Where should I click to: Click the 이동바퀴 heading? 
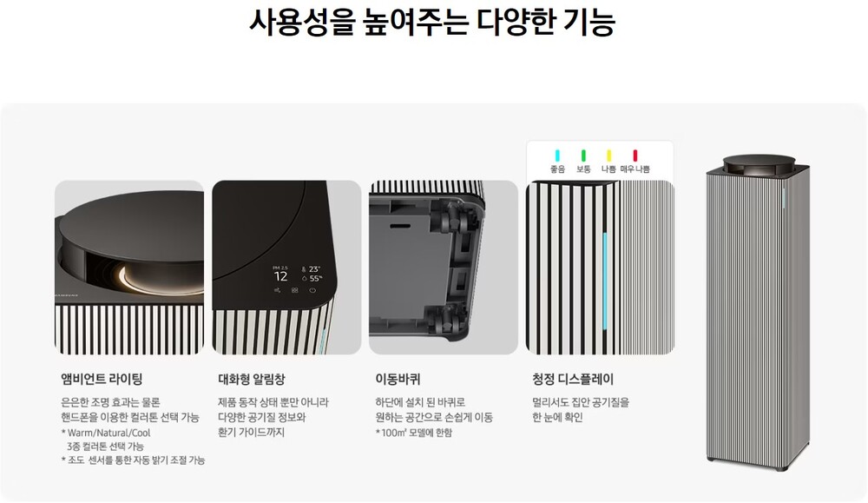click(398, 380)
